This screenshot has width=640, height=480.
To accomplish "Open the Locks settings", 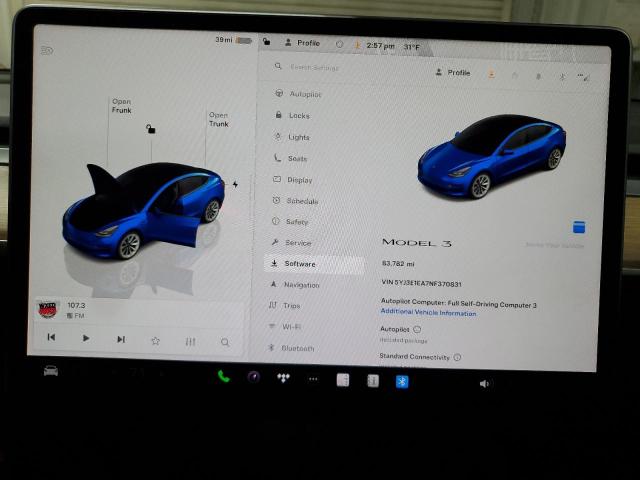I will [x=293, y=116].
